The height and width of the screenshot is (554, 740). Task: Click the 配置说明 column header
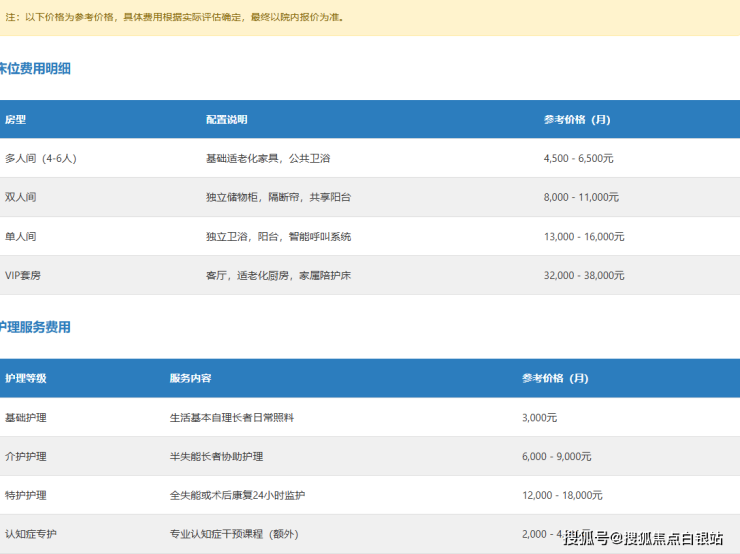(x=226, y=119)
